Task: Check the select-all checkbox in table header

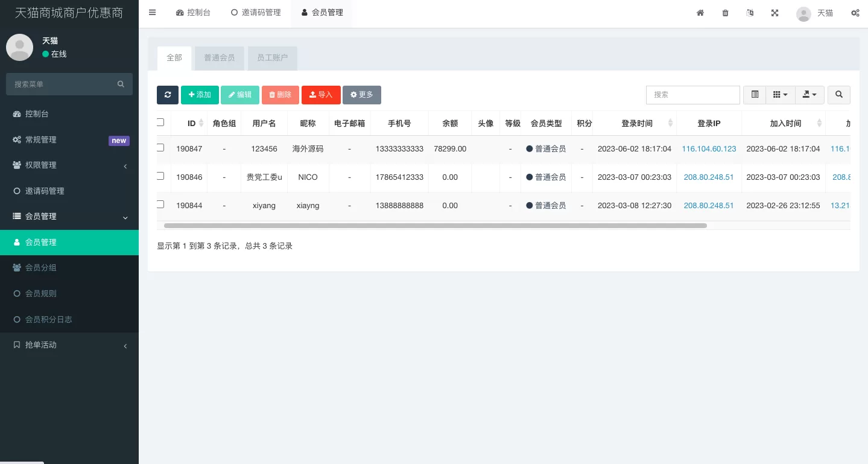Action: click(x=160, y=122)
